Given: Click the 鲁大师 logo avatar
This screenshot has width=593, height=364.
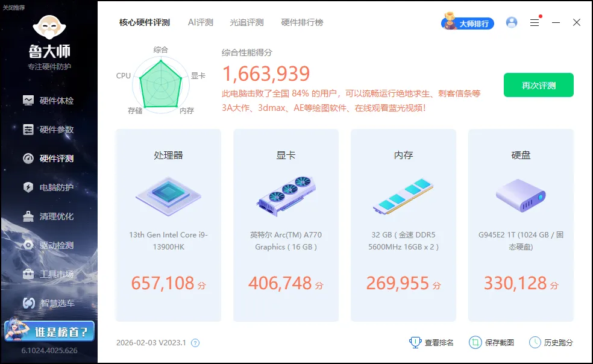Looking at the screenshot, I should tap(49, 27).
